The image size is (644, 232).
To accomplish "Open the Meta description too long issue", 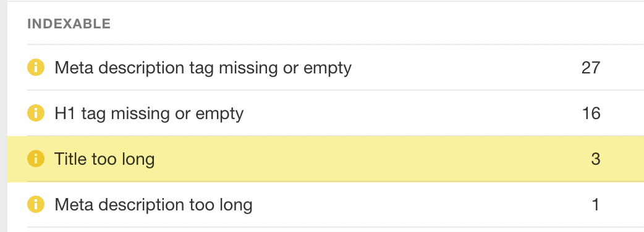I will click(x=154, y=204).
